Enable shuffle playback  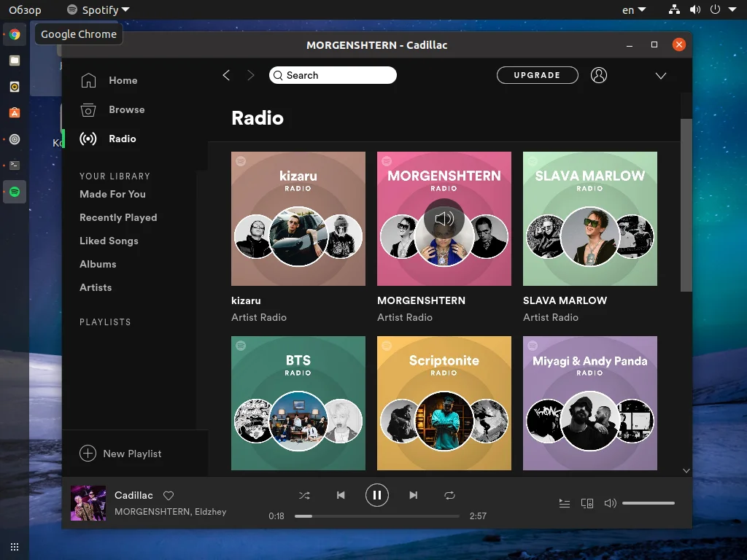(304, 495)
